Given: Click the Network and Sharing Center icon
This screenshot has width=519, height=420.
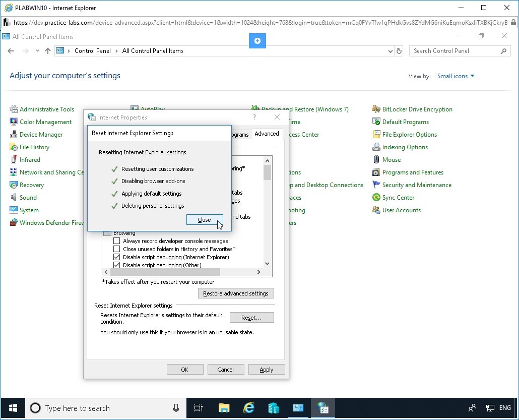Looking at the screenshot, I should 14,172.
